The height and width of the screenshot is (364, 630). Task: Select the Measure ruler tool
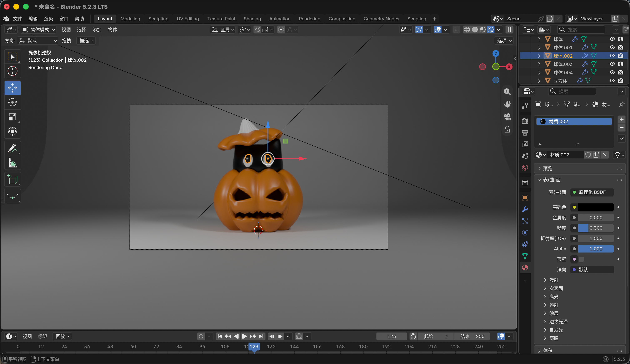click(x=12, y=162)
